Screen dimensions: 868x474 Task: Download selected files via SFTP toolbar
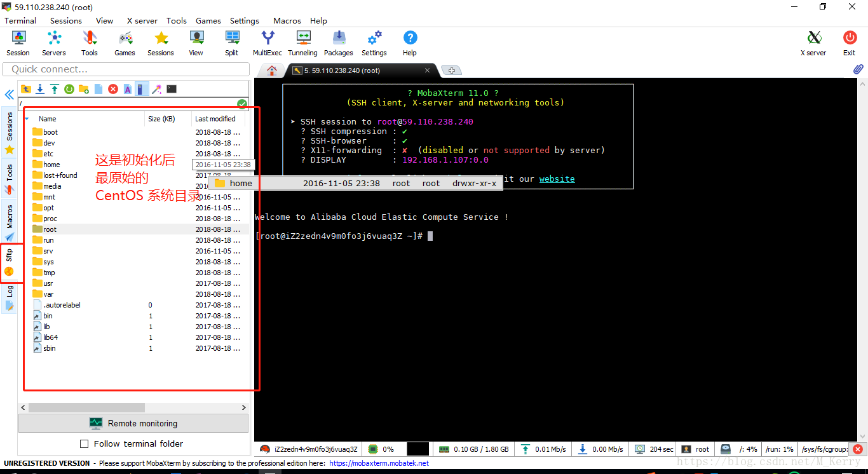[40, 89]
